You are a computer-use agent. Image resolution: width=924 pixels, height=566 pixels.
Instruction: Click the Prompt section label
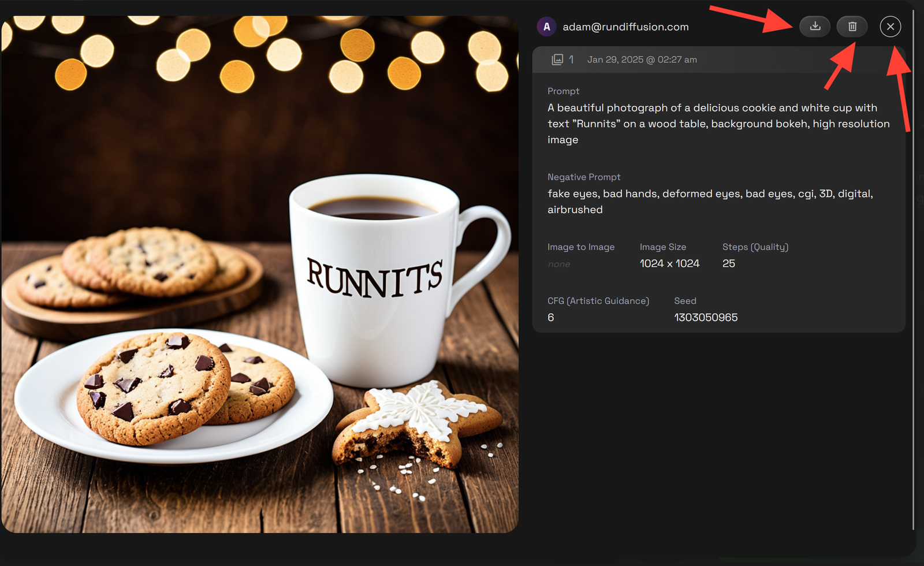563,91
